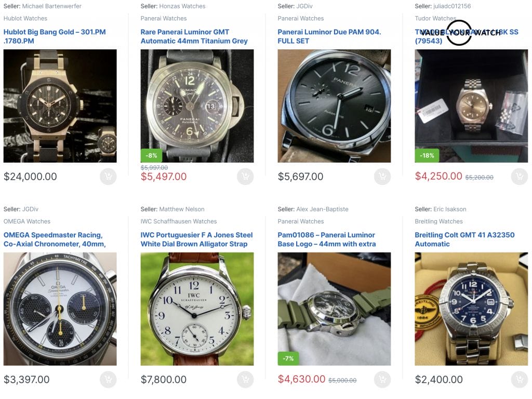
Task: Add Breitling Colt GMT 41 to cart
Action: [x=520, y=380]
